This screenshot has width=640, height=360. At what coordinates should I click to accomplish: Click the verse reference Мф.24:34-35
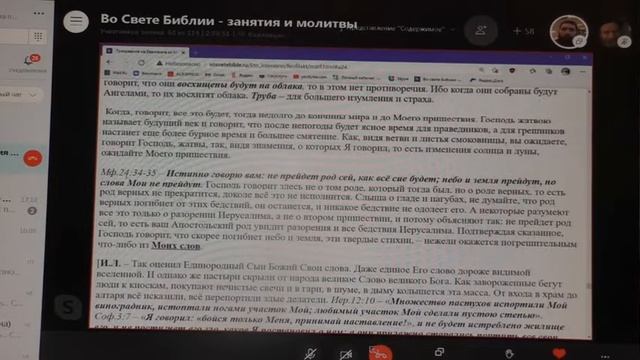pyautogui.click(x=129, y=173)
